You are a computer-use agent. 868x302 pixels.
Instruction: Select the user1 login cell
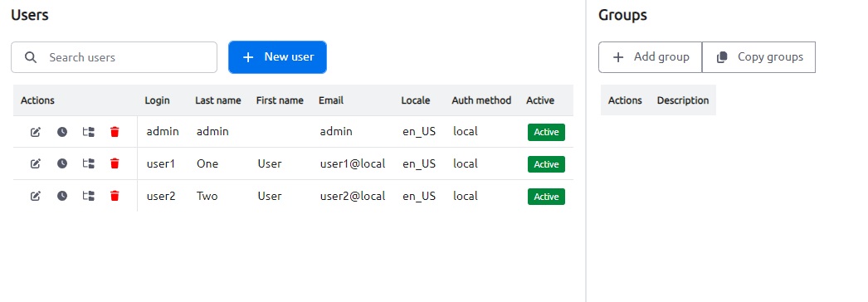click(x=160, y=163)
